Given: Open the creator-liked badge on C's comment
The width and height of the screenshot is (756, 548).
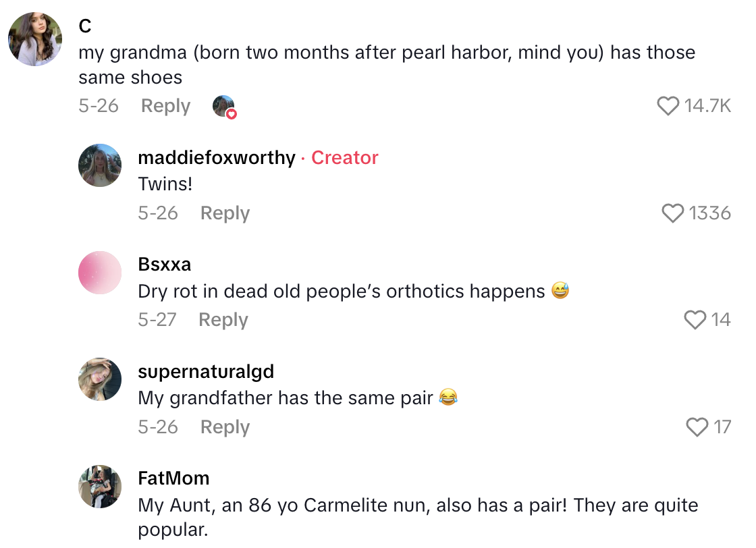Looking at the screenshot, I should [x=224, y=107].
